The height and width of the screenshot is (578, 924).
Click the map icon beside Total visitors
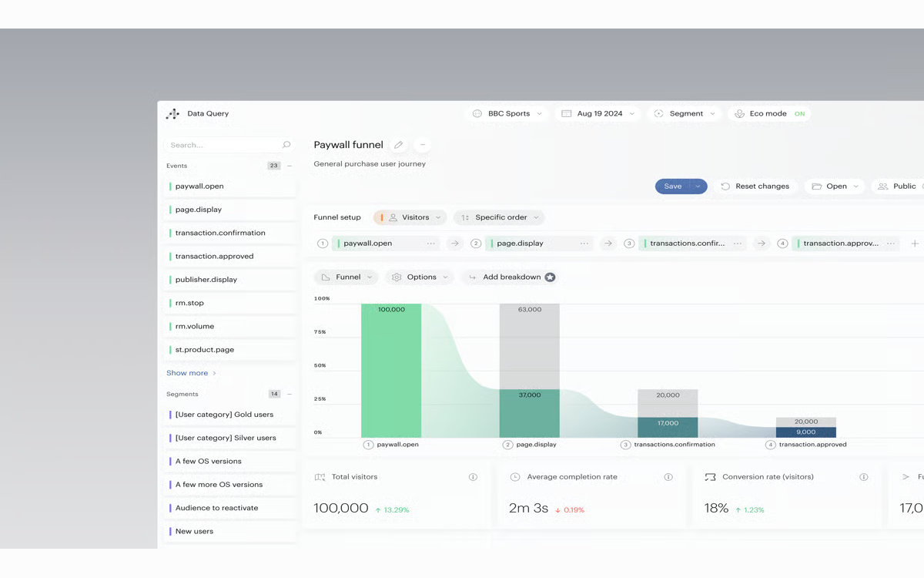[x=320, y=477]
